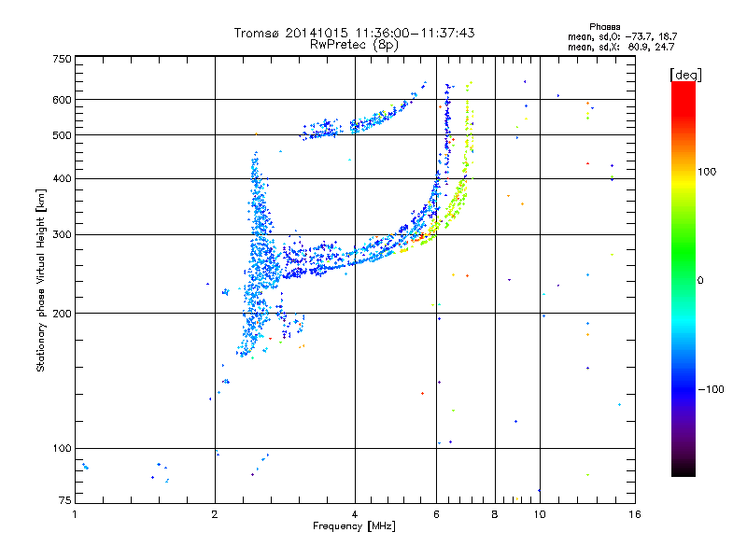The height and width of the screenshot is (560, 747).
Task: Click the colorbar tick label '0'
Action: point(700,281)
